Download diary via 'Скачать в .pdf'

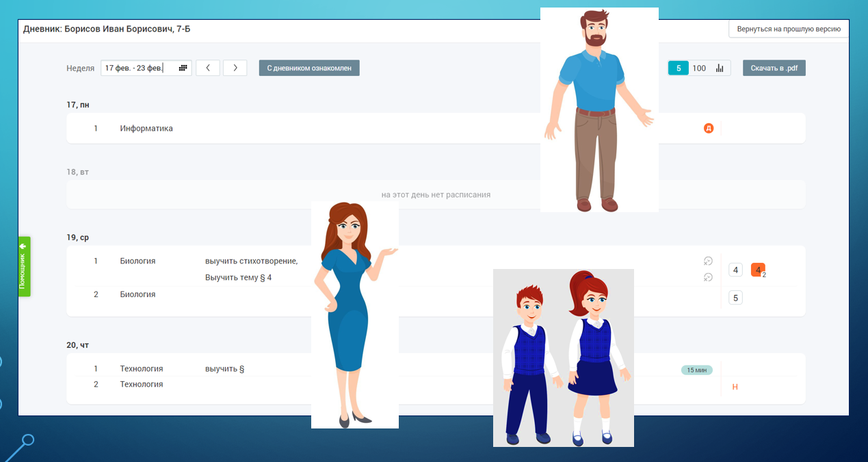click(774, 68)
